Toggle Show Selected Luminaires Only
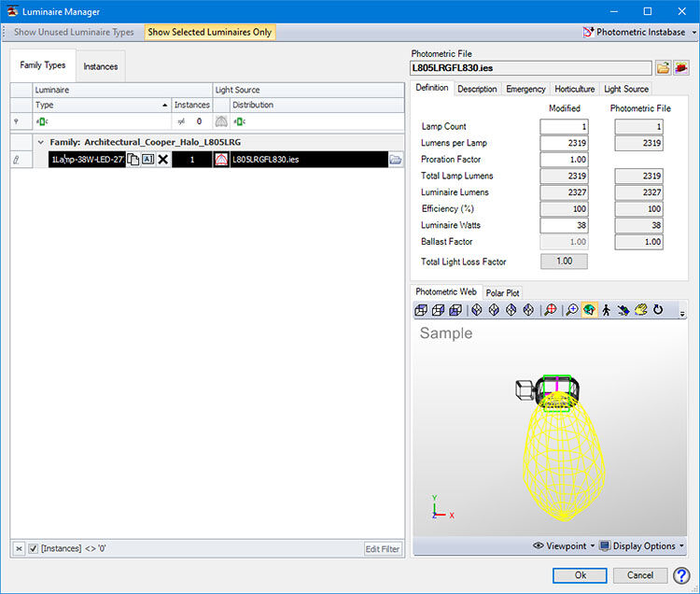This screenshot has width=700, height=594. pyautogui.click(x=210, y=32)
